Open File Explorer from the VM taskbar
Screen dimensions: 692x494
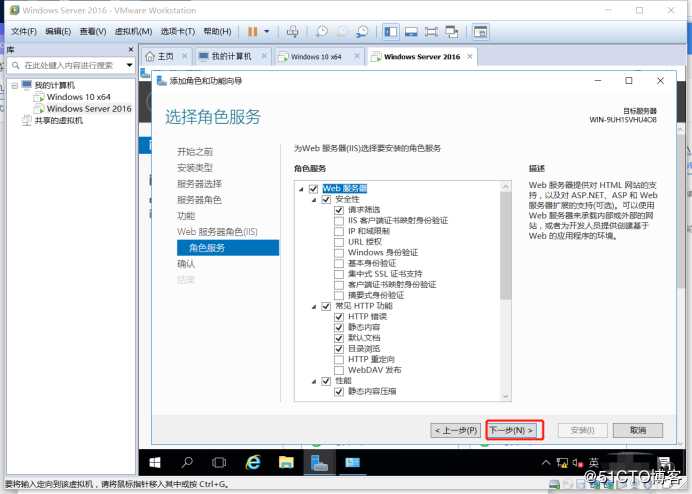pos(286,462)
